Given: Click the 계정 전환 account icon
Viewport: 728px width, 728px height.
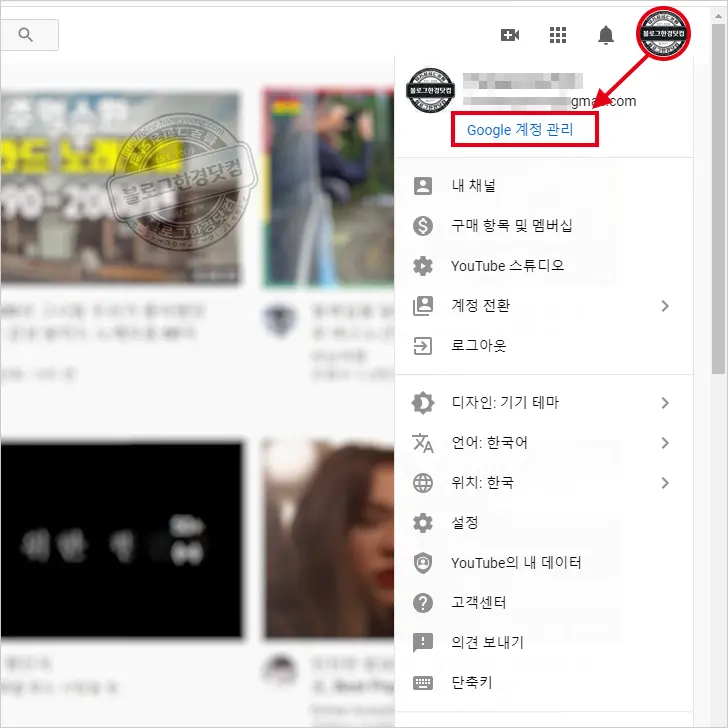Looking at the screenshot, I should pos(423,306).
